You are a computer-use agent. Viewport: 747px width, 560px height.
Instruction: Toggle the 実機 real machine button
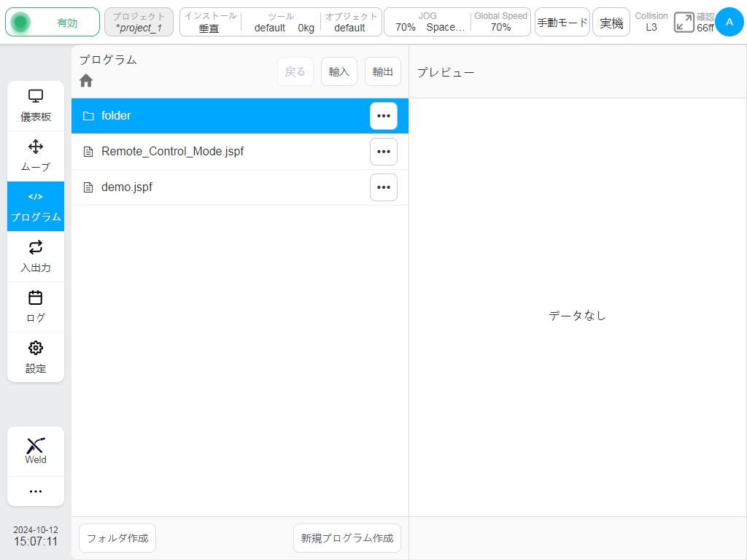611,22
